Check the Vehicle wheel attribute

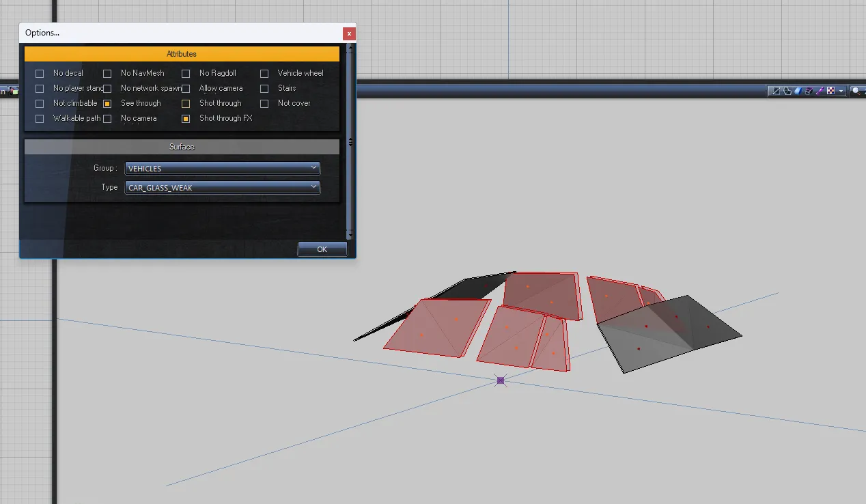(x=264, y=74)
